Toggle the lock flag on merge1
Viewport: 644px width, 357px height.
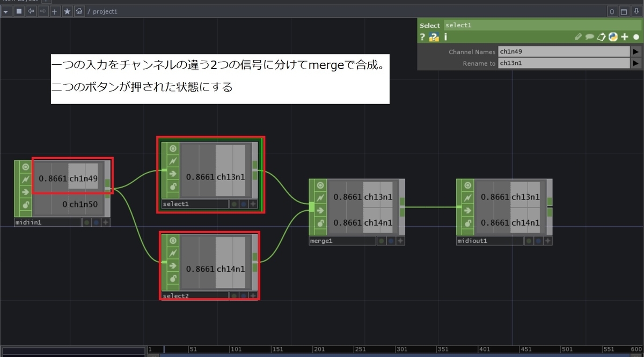320,223
